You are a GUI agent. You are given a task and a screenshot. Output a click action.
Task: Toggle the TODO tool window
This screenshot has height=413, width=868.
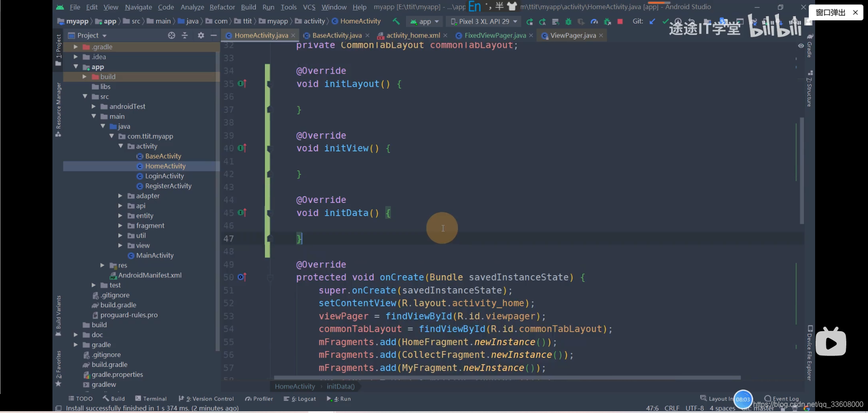(80, 399)
